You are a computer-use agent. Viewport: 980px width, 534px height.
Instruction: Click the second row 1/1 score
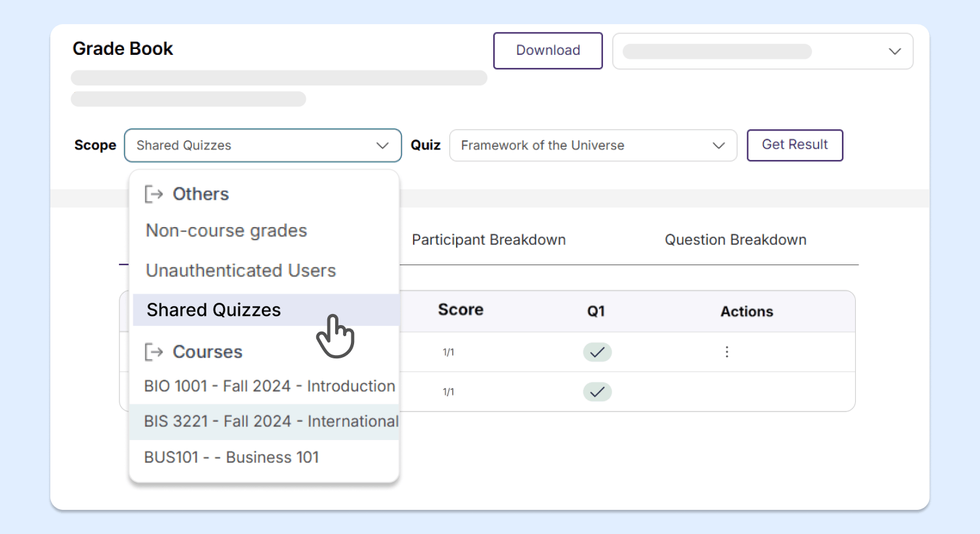[x=448, y=392]
